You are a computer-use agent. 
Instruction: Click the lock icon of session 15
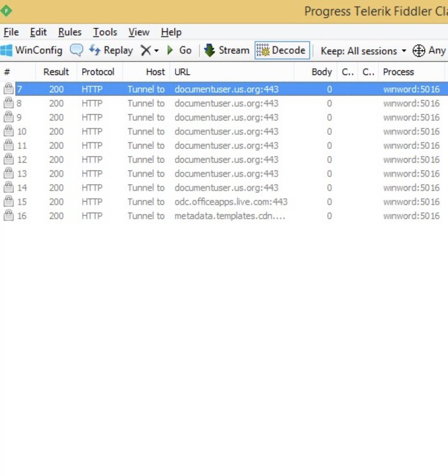tap(8, 202)
